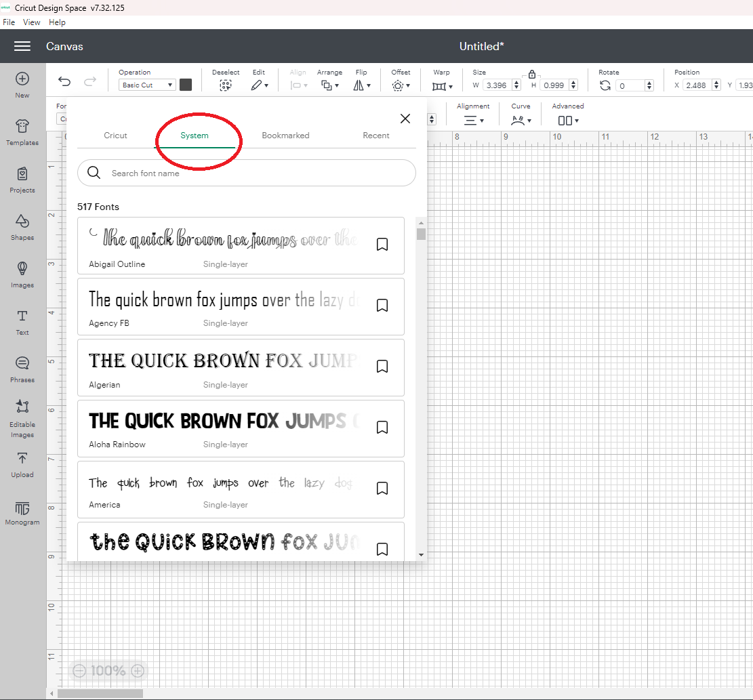Click the 100% zoom level label
The image size is (753, 700).
point(108,671)
